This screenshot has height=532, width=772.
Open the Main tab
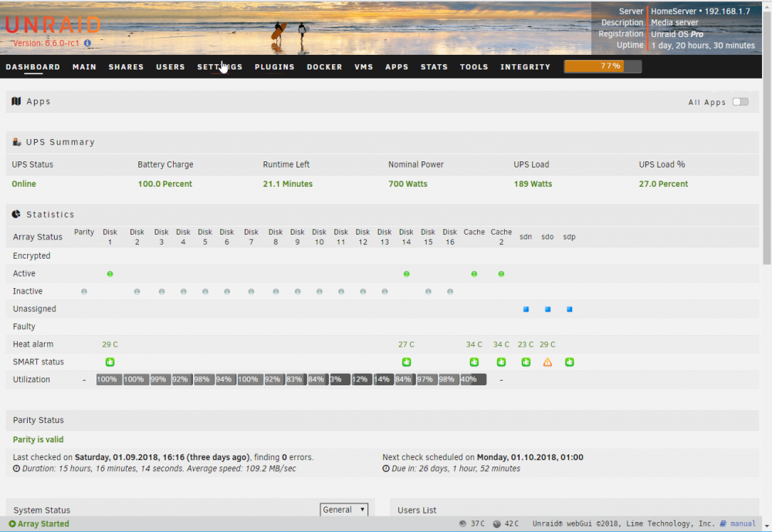pos(84,67)
